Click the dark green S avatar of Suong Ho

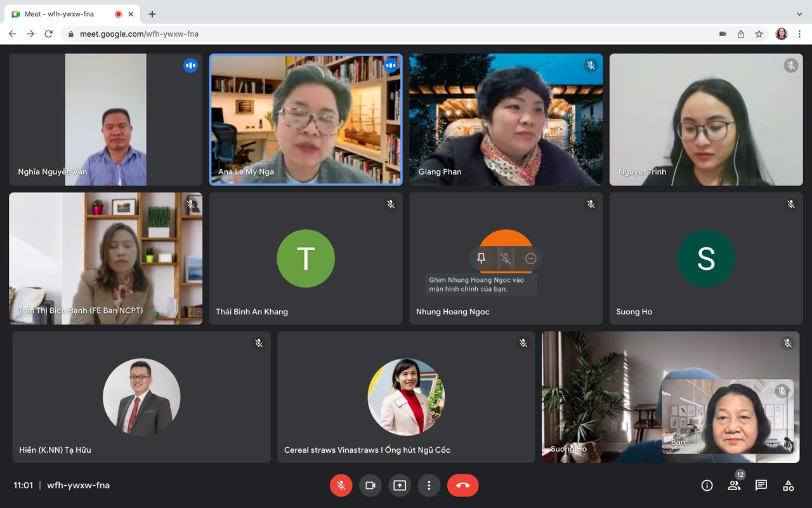point(706,258)
